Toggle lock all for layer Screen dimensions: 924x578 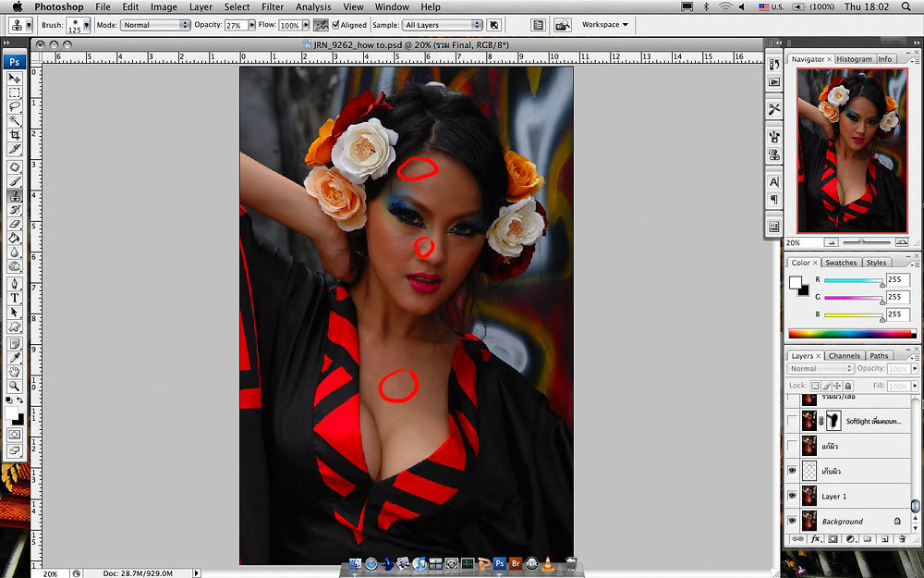(x=848, y=386)
